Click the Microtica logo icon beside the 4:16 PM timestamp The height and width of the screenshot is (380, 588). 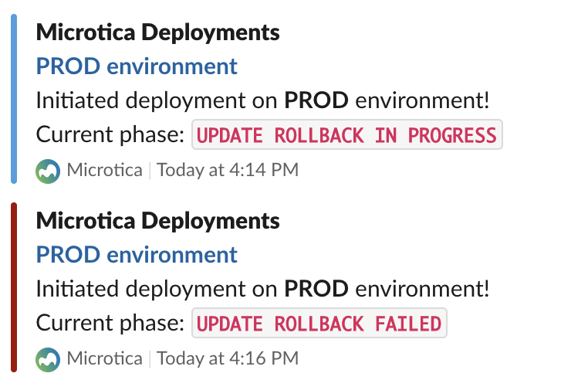(48, 358)
